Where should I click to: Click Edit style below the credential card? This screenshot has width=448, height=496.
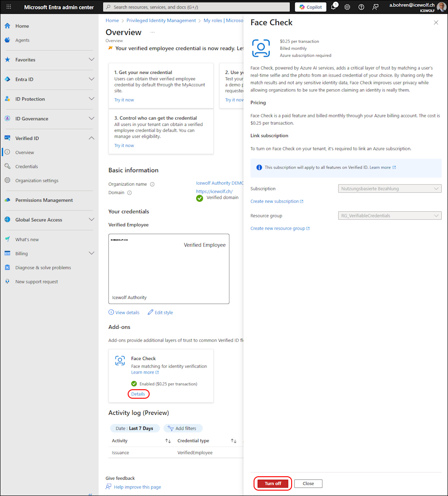click(160, 313)
